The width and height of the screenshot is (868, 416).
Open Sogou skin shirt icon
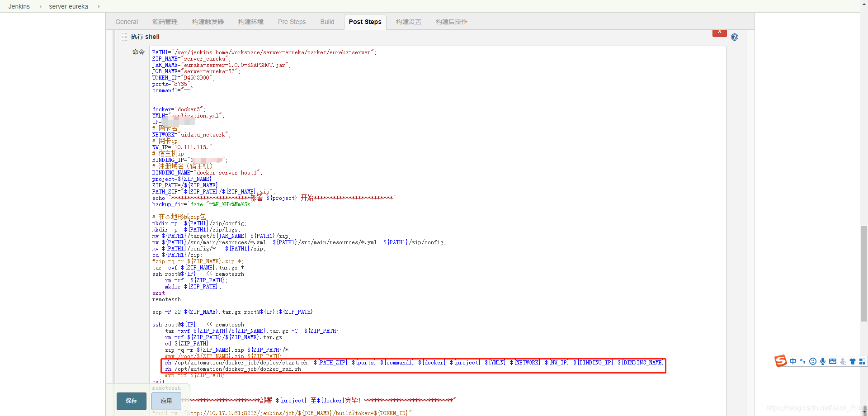(x=853, y=361)
